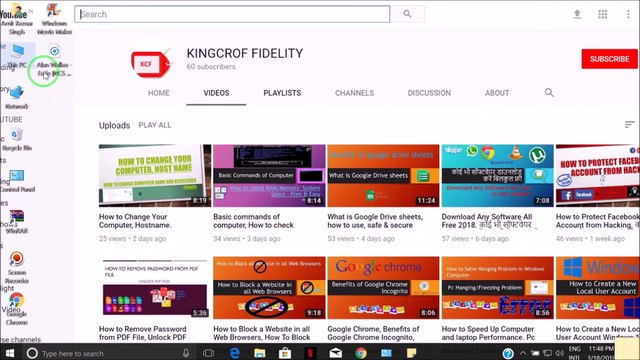The width and height of the screenshot is (640, 360).
Task: Expand the hidden system tray icons
Action: tap(523, 353)
